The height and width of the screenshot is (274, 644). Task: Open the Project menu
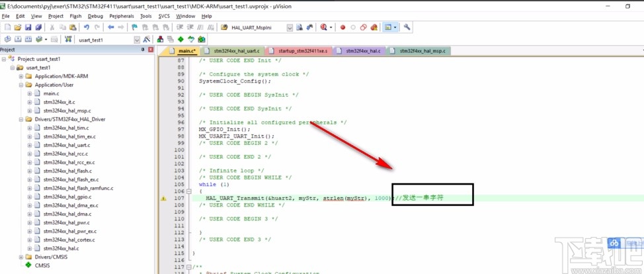point(56,16)
